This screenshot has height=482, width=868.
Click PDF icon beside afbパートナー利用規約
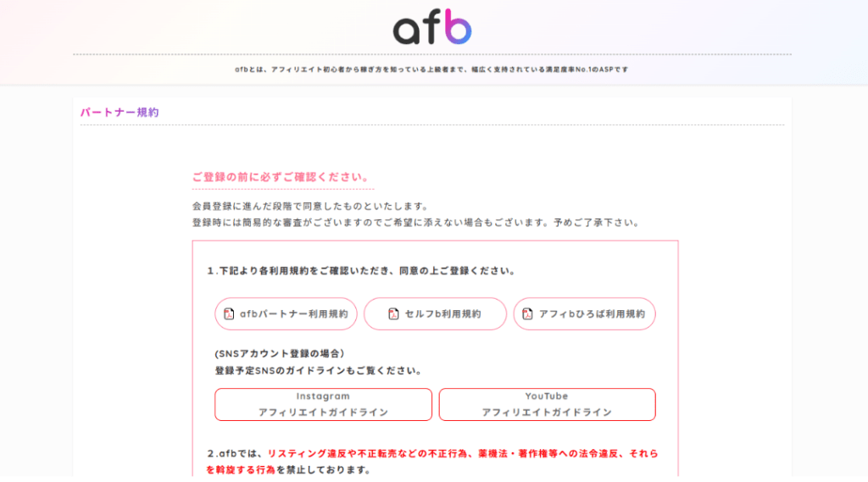coord(229,313)
